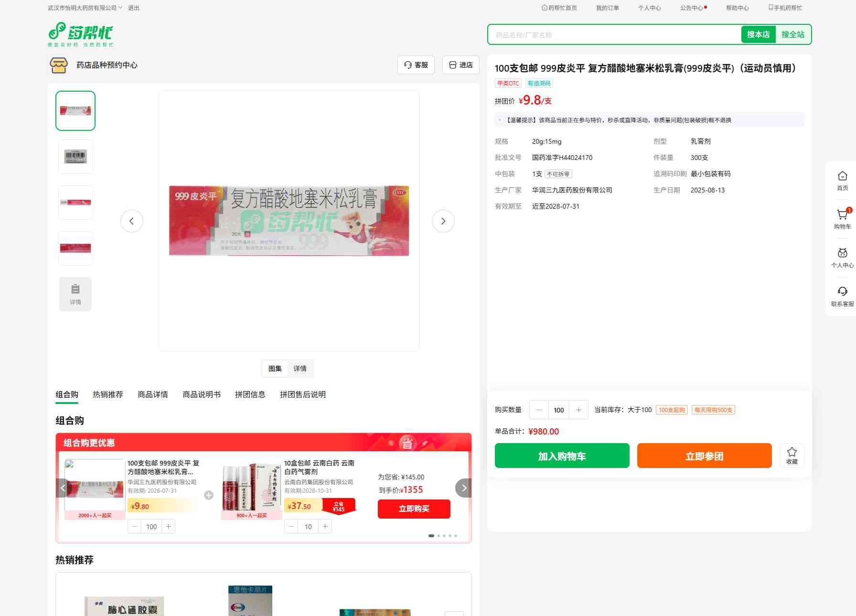This screenshot has width=856, height=616.
Task: Click the drug name search field
Action: tap(614, 35)
